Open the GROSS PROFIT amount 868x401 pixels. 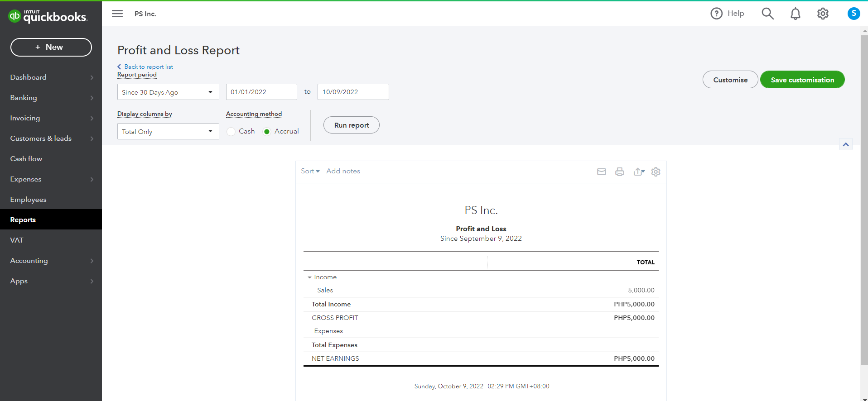[x=634, y=318]
